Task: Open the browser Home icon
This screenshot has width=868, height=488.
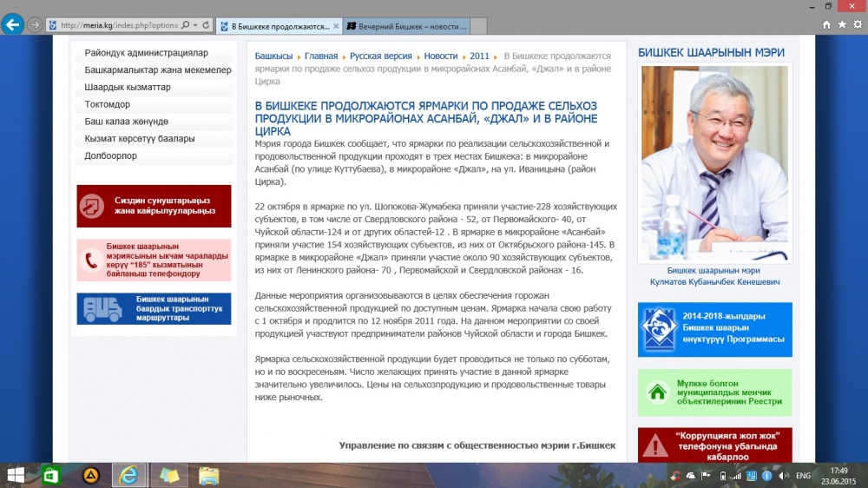Action: 826,24
